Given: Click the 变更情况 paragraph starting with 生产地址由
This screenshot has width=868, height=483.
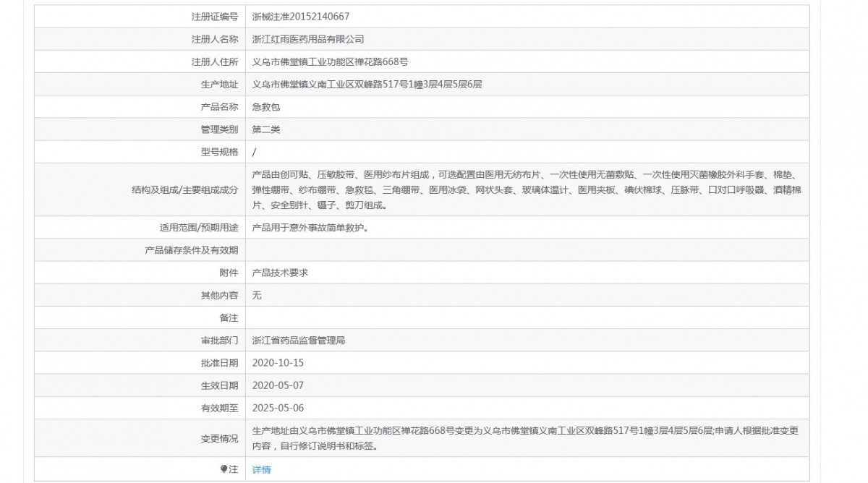Looking at the screenshot, I should [525, 438].
